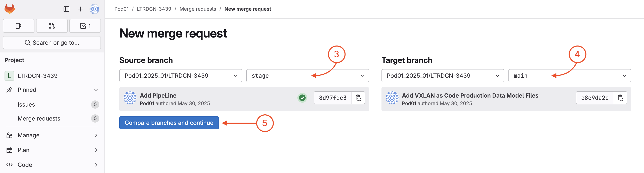644x173 pixels.
Task: Copy commit SHA c8e9da2c
Action: coord(620,98)
